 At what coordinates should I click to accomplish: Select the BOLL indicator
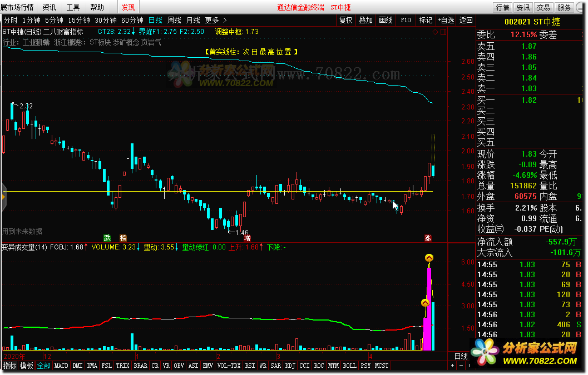349,366
